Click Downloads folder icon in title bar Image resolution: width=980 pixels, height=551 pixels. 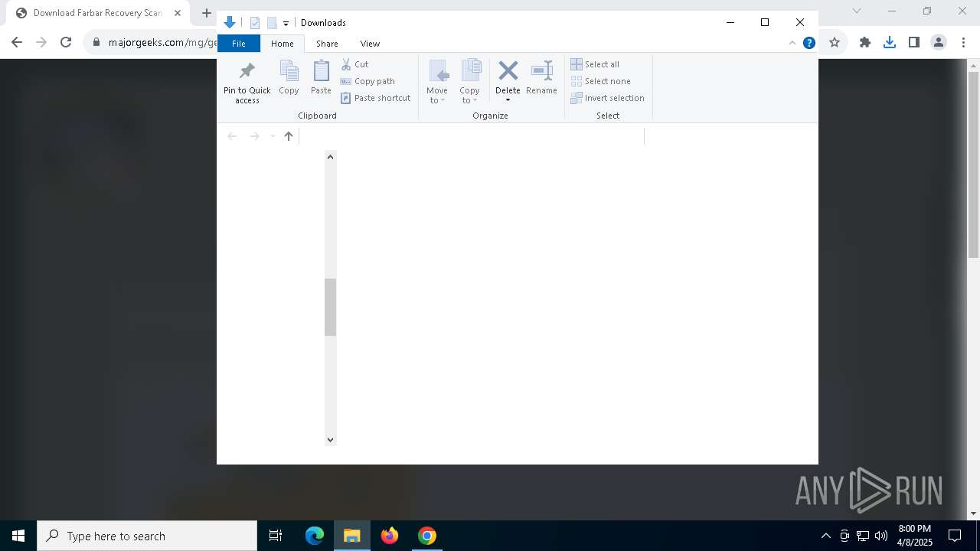tap(229, 22)
